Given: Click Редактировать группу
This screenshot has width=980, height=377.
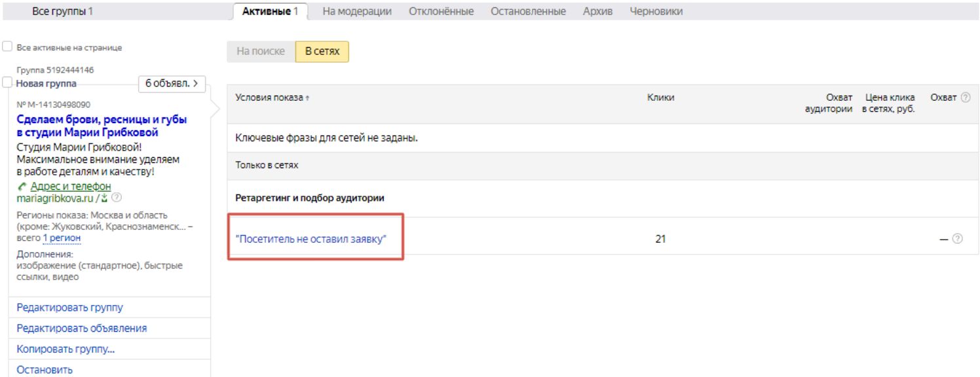Looking at the screenshot, I should [x=69, y=308].
